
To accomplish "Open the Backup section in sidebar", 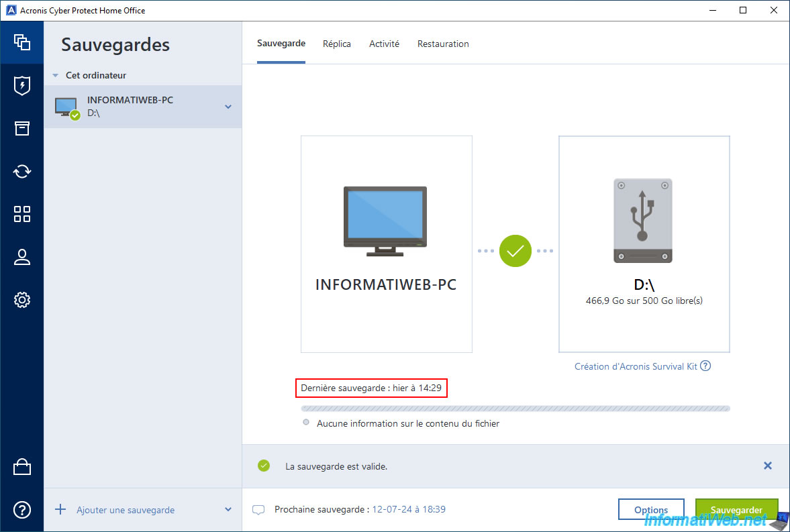I will [22, 42].
